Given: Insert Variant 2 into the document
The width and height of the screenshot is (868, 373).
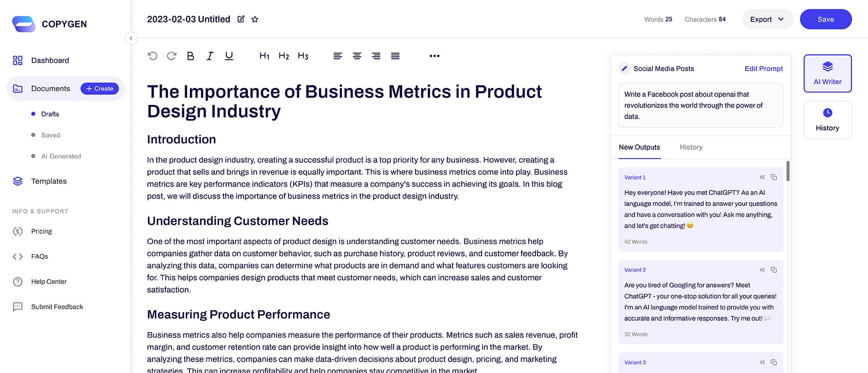Looking at the screenshot, I should pos(762,270).
